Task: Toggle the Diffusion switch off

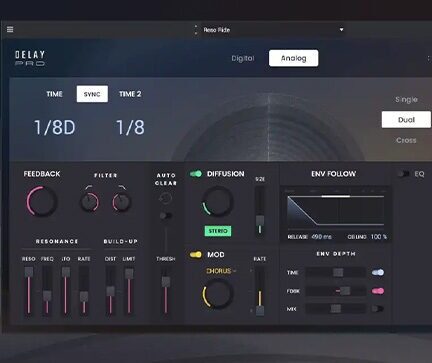Action: tap(196, 174)
